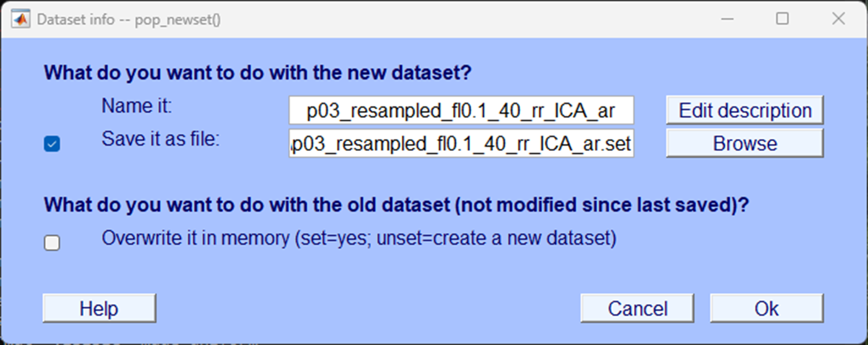Screen dimensions: 868x345
Task: Click the MATLAB logo in title bar
Action: [21, 20]
